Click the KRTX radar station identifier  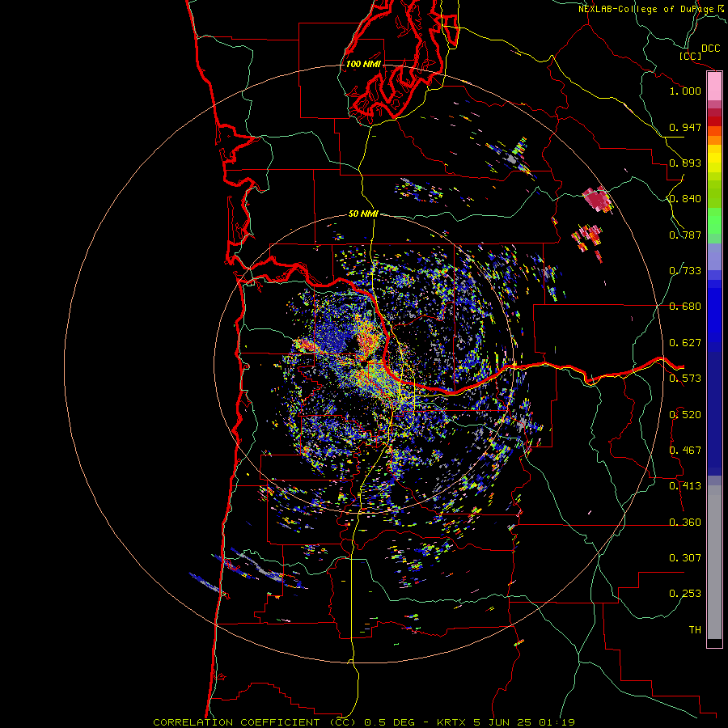[452, 722]
